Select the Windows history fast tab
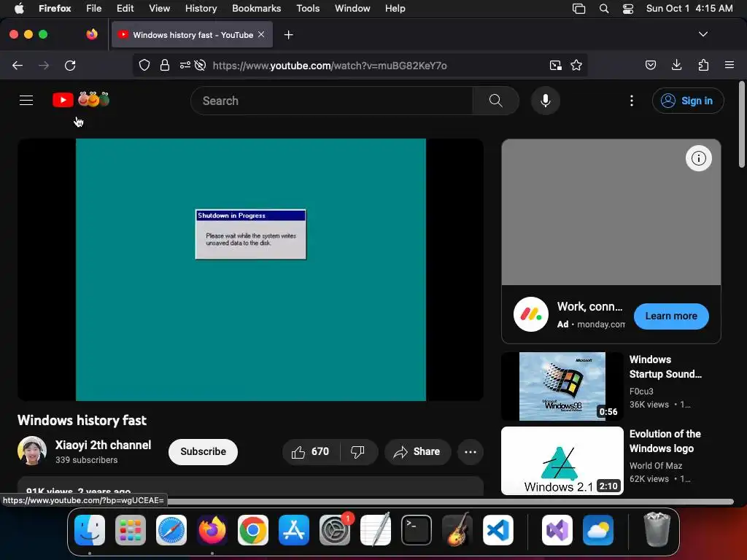This screenshot has width=747, height=560. [x=192, y=35]
